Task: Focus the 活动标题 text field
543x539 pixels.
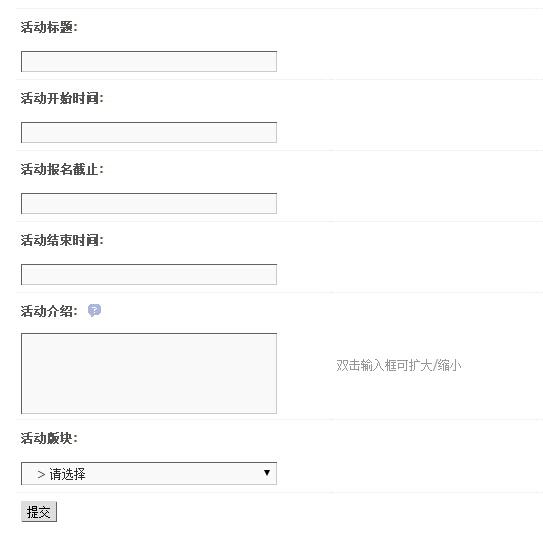Action: [x=149, y=61]
